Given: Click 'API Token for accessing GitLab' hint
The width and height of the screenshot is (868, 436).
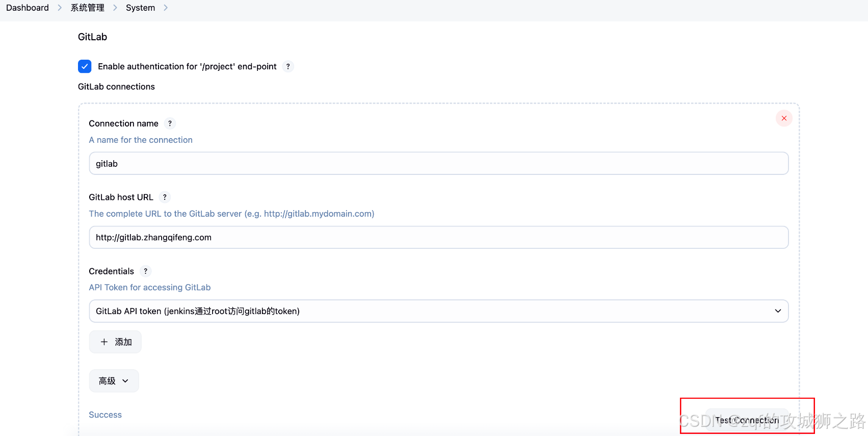Looking at the screenshot, I should (150, 288).
